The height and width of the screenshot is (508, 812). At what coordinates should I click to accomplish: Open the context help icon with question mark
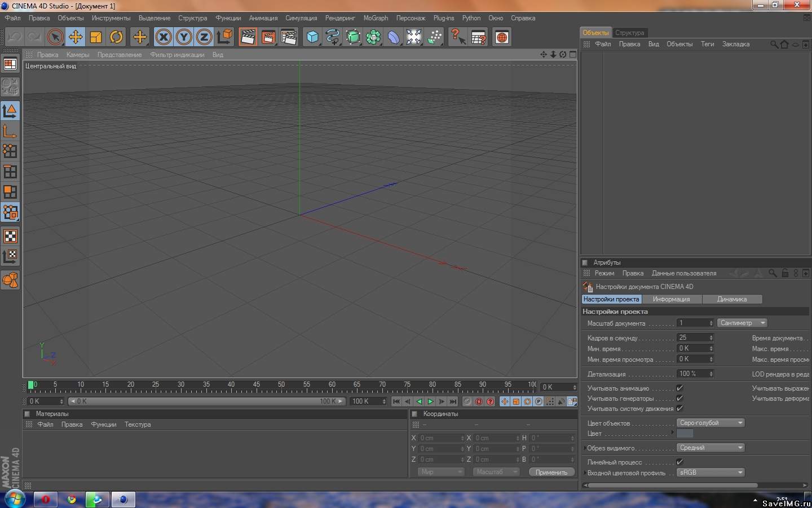(x=457, y=37)
